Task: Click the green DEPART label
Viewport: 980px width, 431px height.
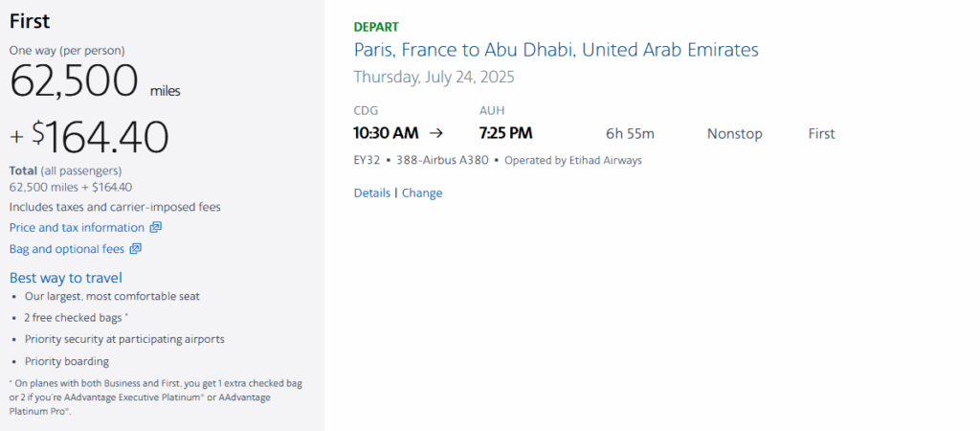Action: coord(376,27)
